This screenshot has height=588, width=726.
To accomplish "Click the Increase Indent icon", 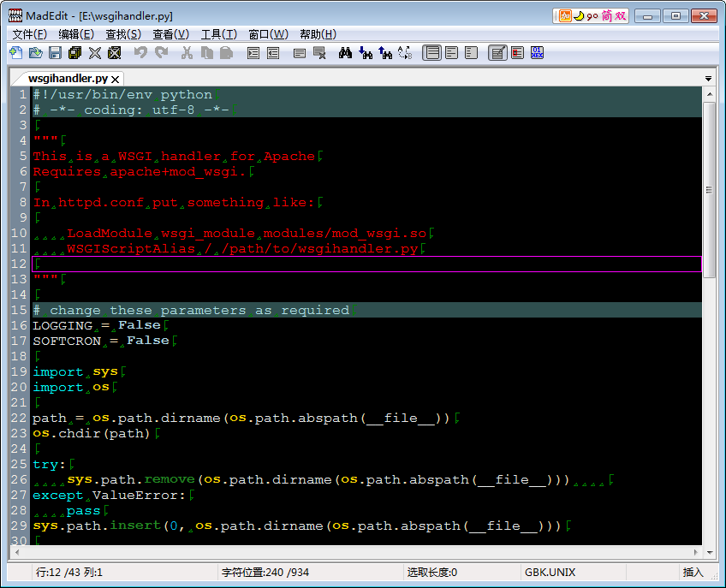I will [x=253, y=53].
